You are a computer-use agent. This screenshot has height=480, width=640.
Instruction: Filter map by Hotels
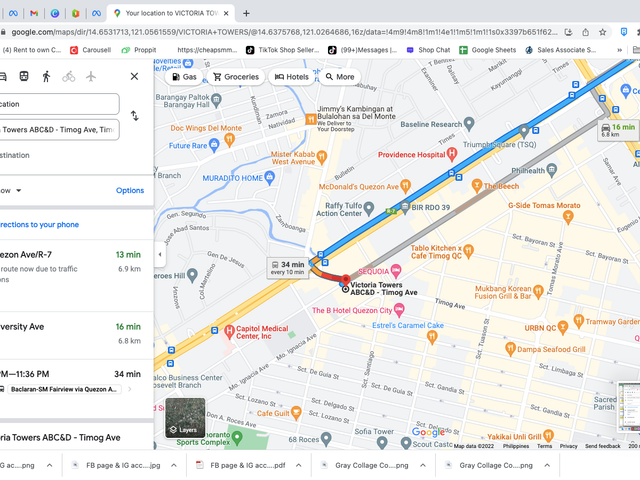pos(291,77)
